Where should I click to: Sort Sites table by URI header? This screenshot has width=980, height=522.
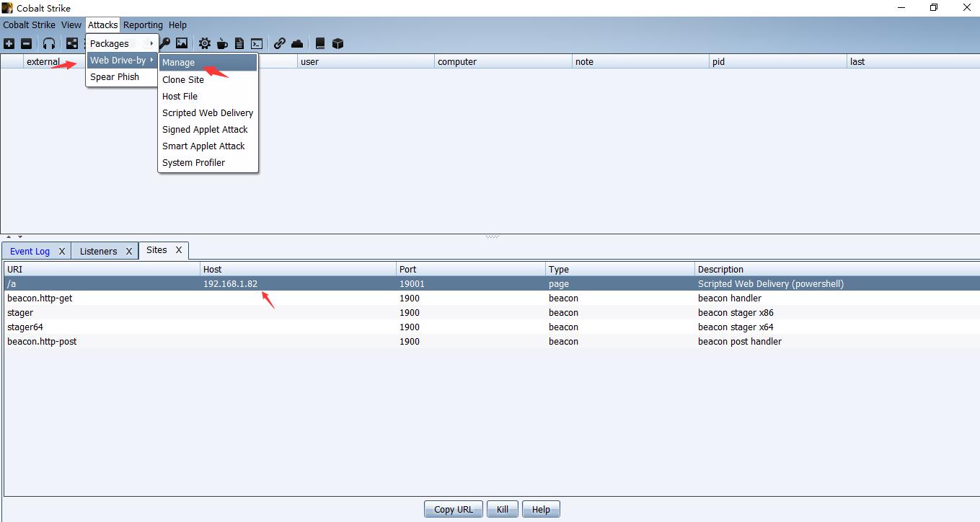[102, 269]
